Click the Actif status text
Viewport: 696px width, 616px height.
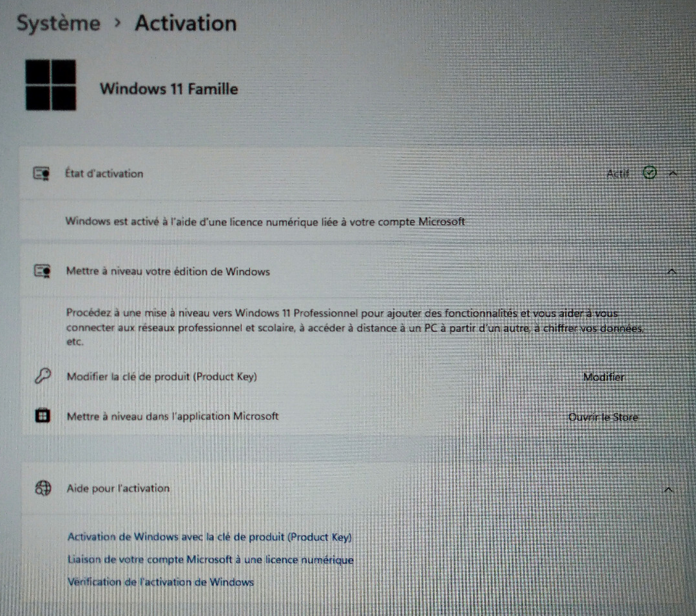click(618, 173)
